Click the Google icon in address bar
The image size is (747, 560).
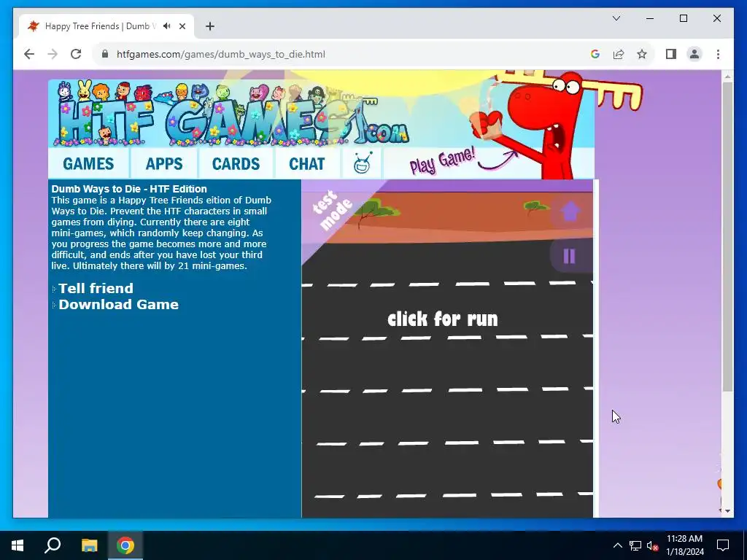595,54
